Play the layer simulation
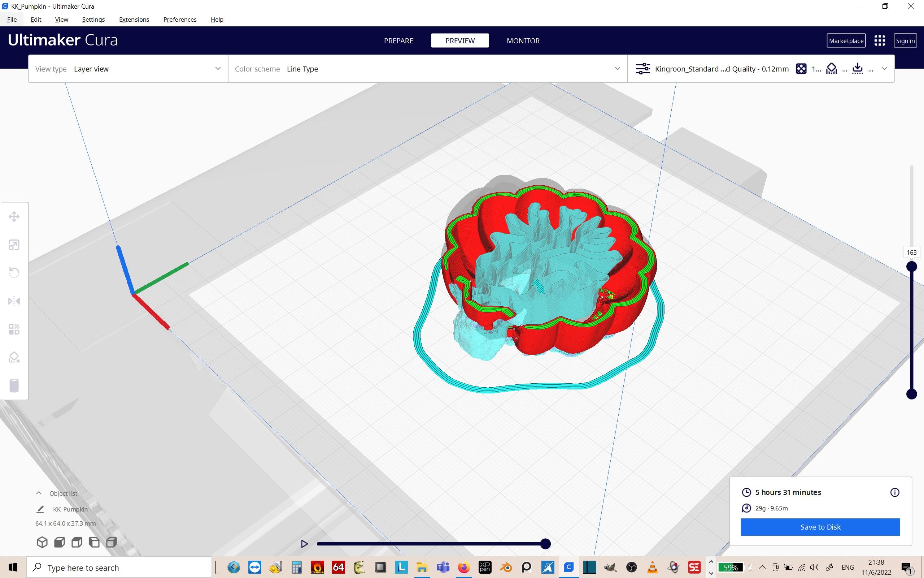Screen dimensions: 924x578 coord(304,544)
